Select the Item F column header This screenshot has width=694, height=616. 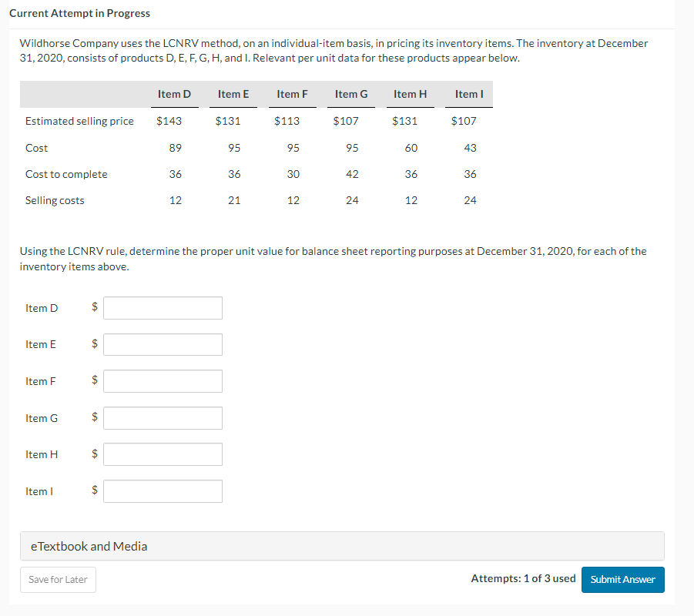point(292,94)
